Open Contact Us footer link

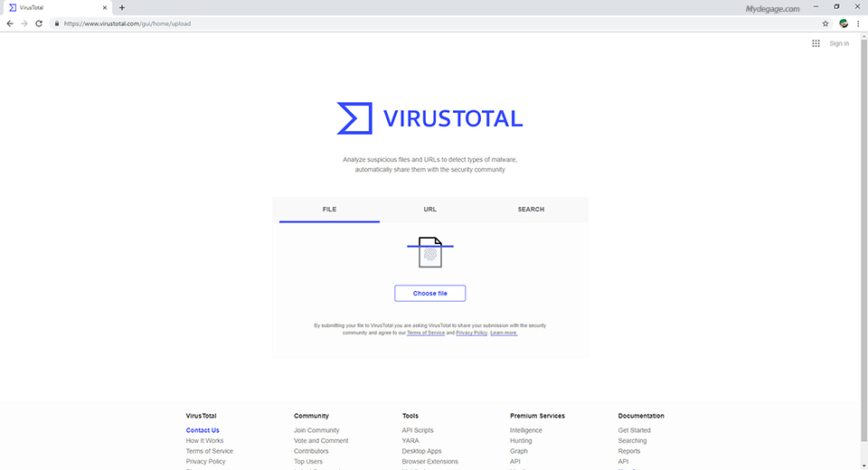point(203,430)
